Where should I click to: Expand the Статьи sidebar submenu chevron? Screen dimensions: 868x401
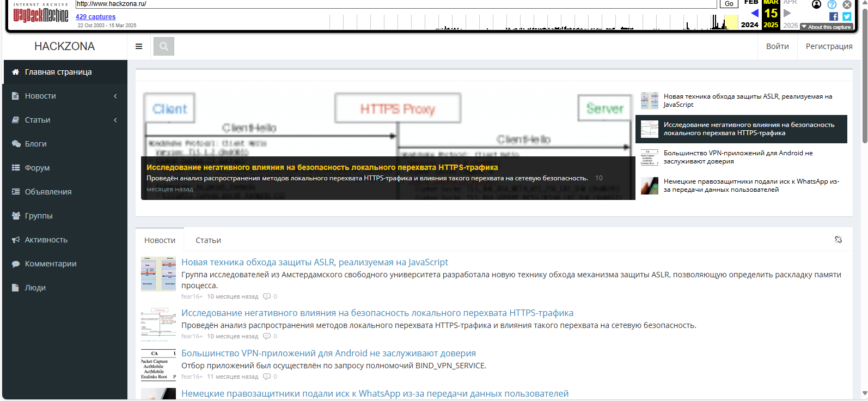point(115,120)
